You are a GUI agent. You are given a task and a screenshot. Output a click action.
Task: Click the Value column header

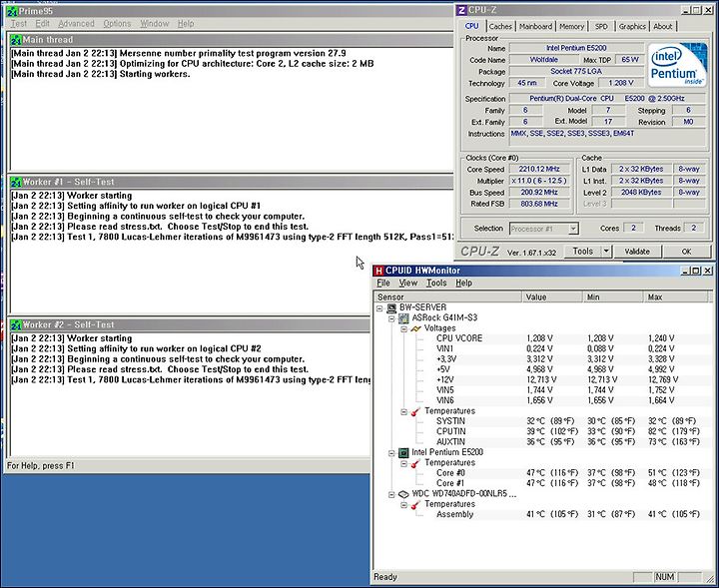tap(552, 296)
